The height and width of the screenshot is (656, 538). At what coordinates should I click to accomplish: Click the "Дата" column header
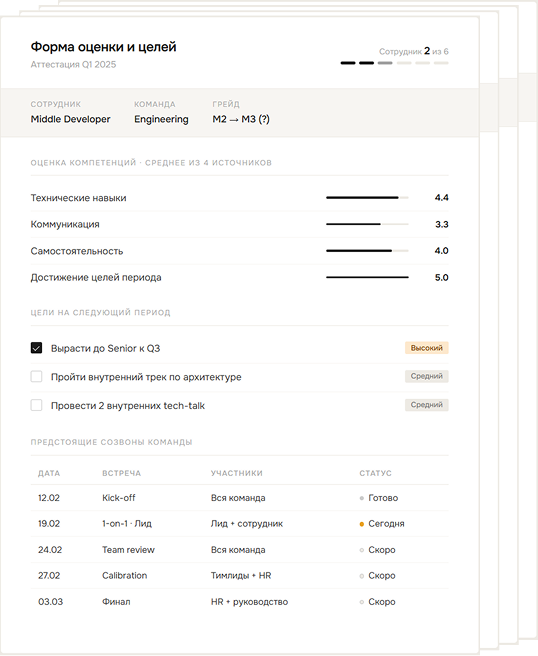click(x=49, y=473)
